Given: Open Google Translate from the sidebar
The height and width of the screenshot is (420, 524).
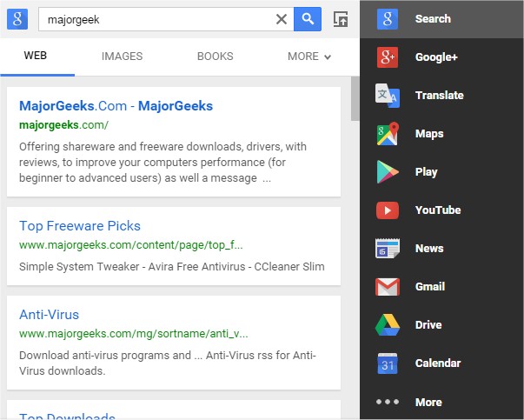Looking at the screenshot, I should [388, 96].
